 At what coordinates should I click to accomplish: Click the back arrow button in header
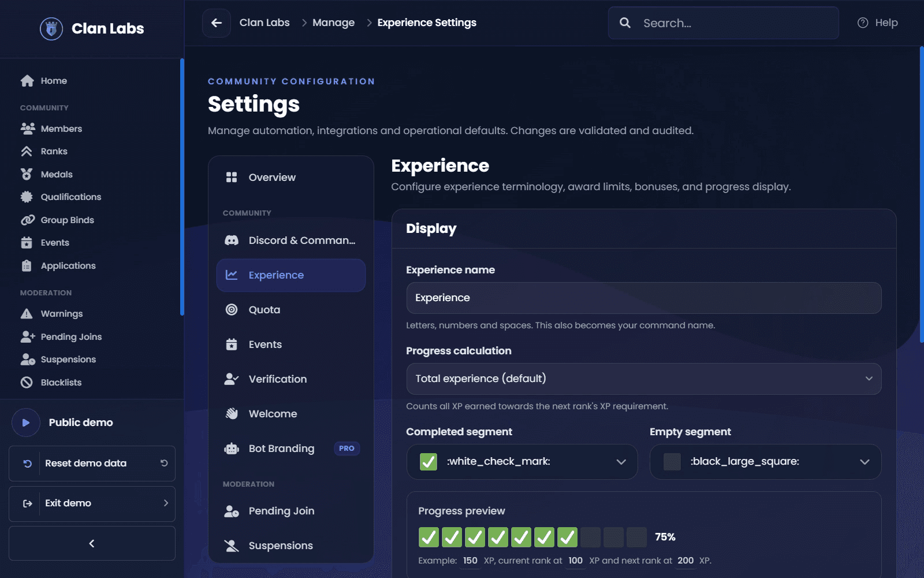[x=217, y=23]
